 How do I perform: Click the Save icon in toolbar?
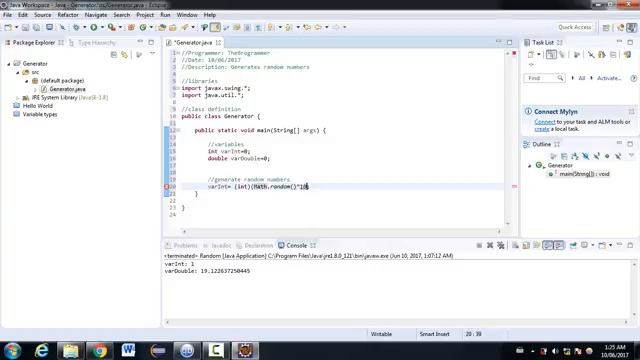pyautogui.click(x=26, y=27)
